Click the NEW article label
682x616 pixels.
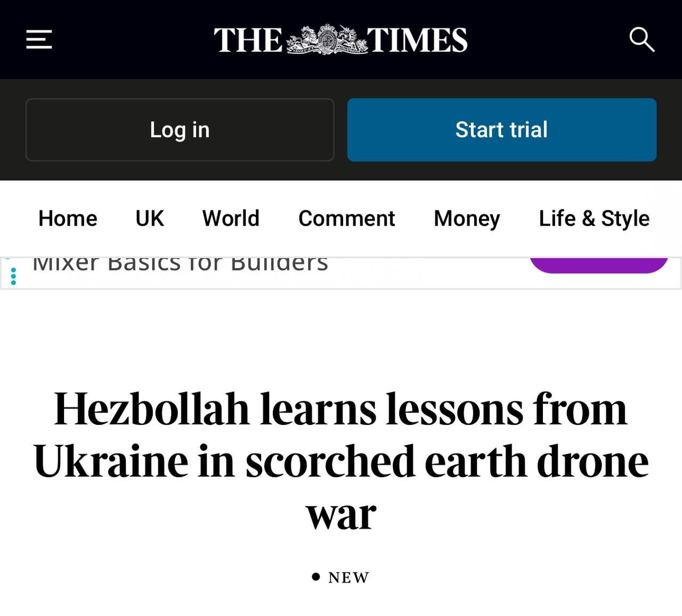(x=348, y=578)
